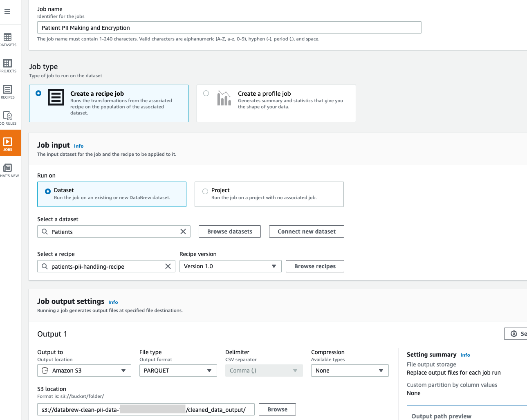Click the profile job chart icon
Image resolution: width=527 pixels, height=420 pixels.
click(x=224, y=98)
